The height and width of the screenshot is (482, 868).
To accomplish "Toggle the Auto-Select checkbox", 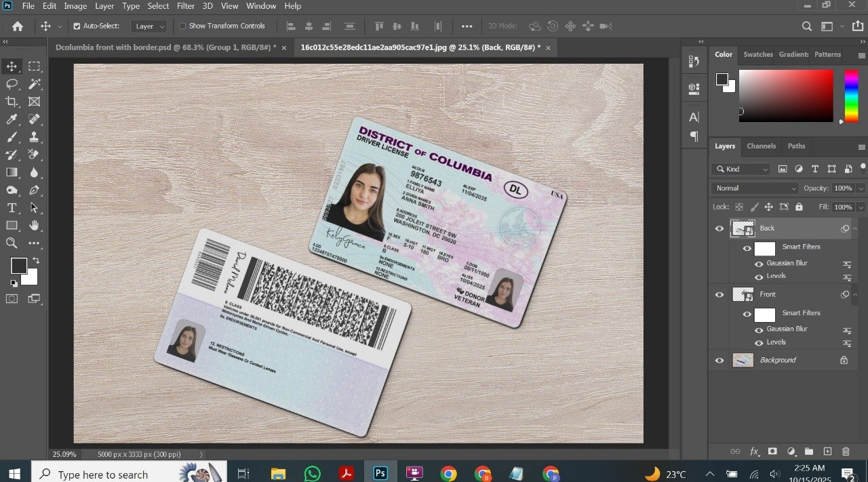I will tap(77, 26).
